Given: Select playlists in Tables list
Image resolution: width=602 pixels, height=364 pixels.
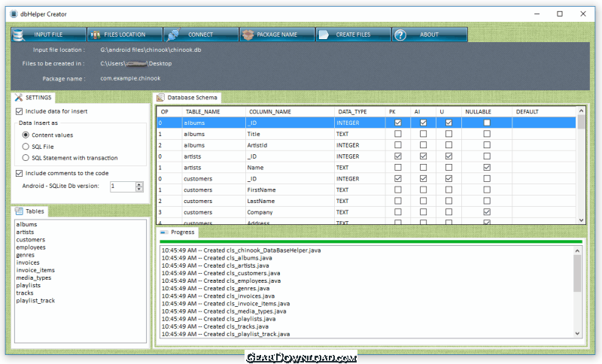Looking at the screenshot, I should click(29, 285).
